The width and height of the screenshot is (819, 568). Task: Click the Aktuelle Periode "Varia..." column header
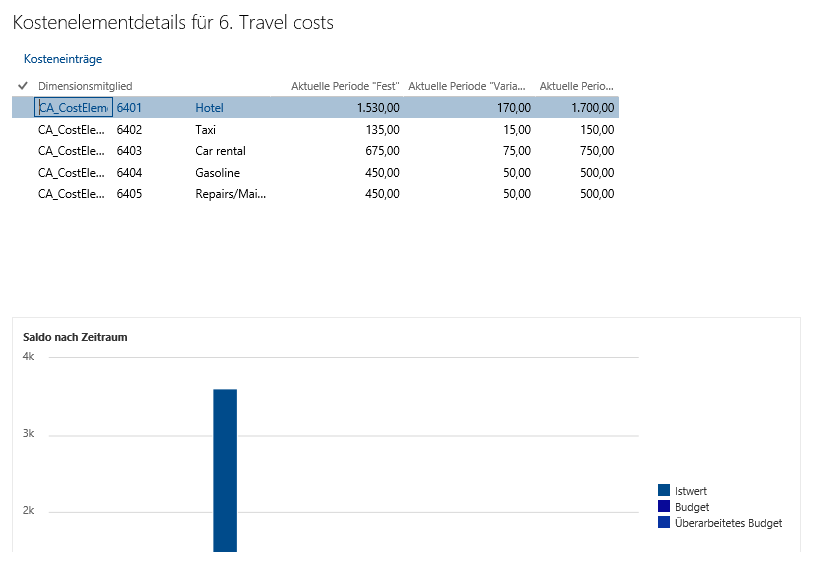pos(469,86)
